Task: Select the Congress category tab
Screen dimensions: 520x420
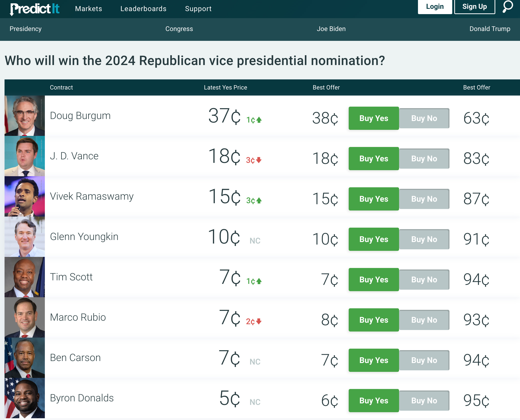Action: 179,29
